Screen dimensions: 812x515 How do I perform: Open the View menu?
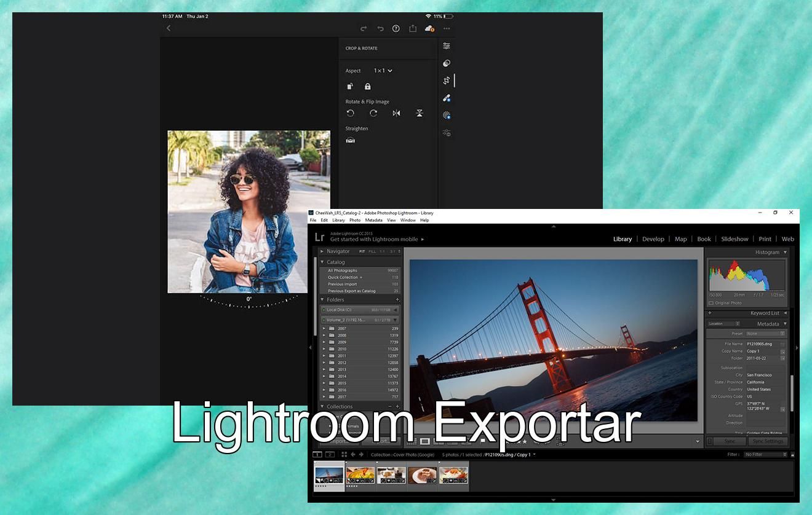pos(391,220)
